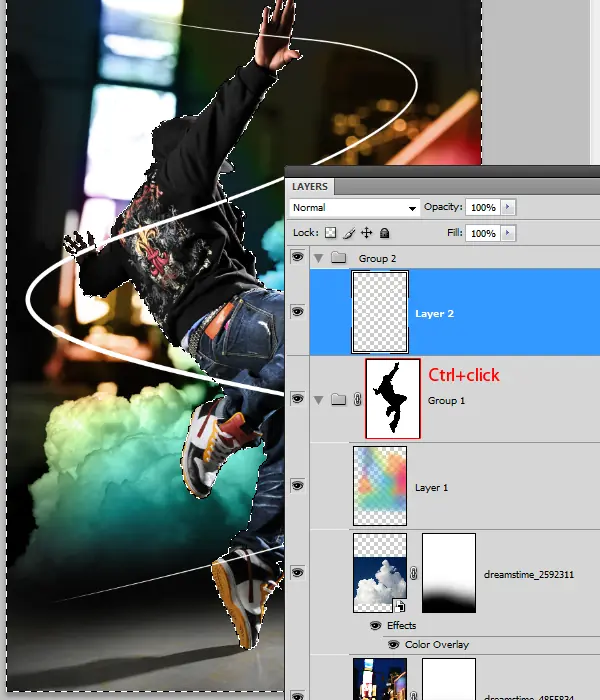The height and width of the screenshot is (700, 600).
Task: Select the Layer 1 rainbow thumbnail
Action: pyautogui.click(x=380, y=486)
